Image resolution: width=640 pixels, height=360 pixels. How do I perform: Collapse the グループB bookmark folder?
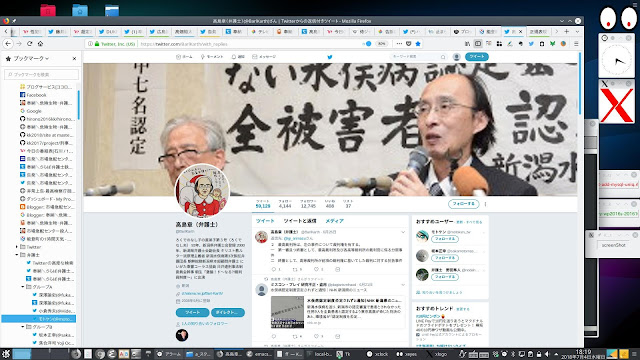(x=23, y=327)
